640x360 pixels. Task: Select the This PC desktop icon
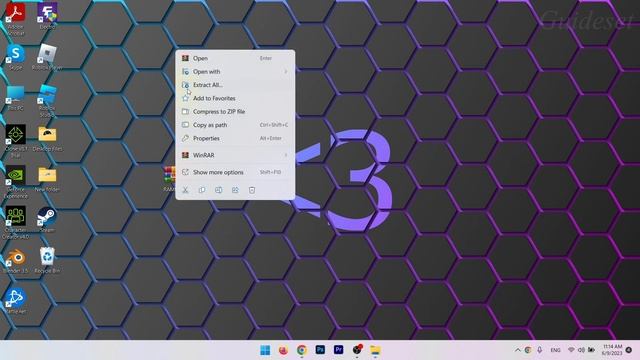[x=16, y=98]
